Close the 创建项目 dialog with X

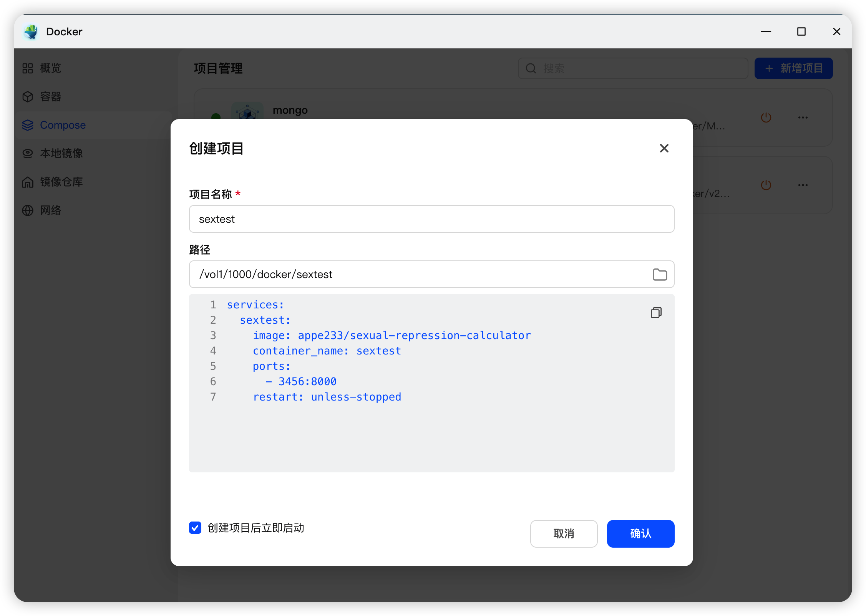tap(664, 148)
